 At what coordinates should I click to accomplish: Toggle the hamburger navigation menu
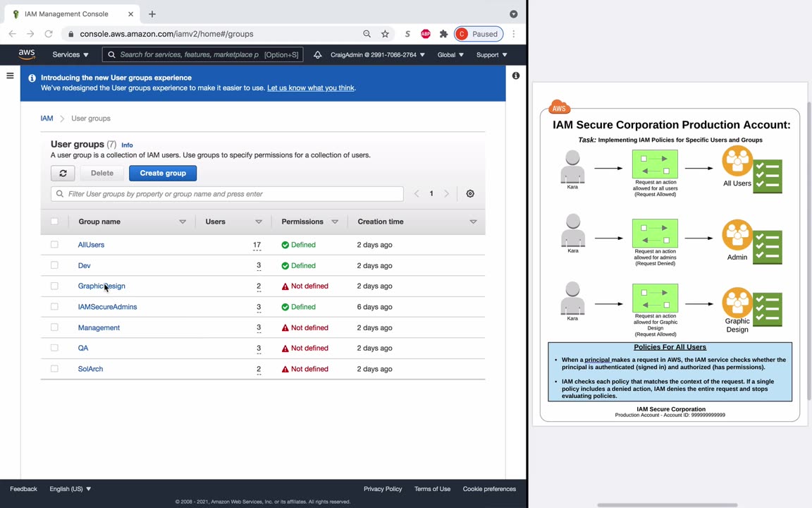(x=10, y=75)
